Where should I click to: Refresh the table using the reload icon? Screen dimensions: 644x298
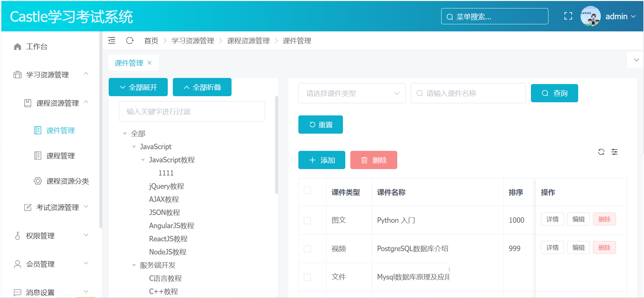tap(601, 152)
